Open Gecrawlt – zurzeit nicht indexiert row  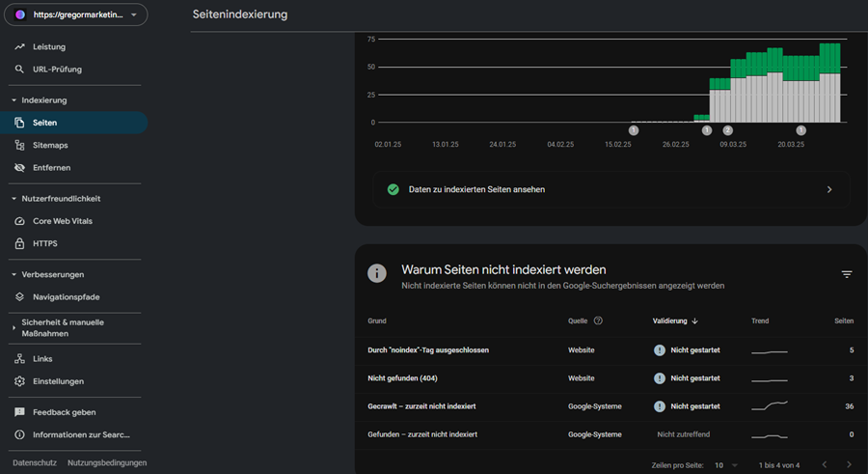[610, 406]
